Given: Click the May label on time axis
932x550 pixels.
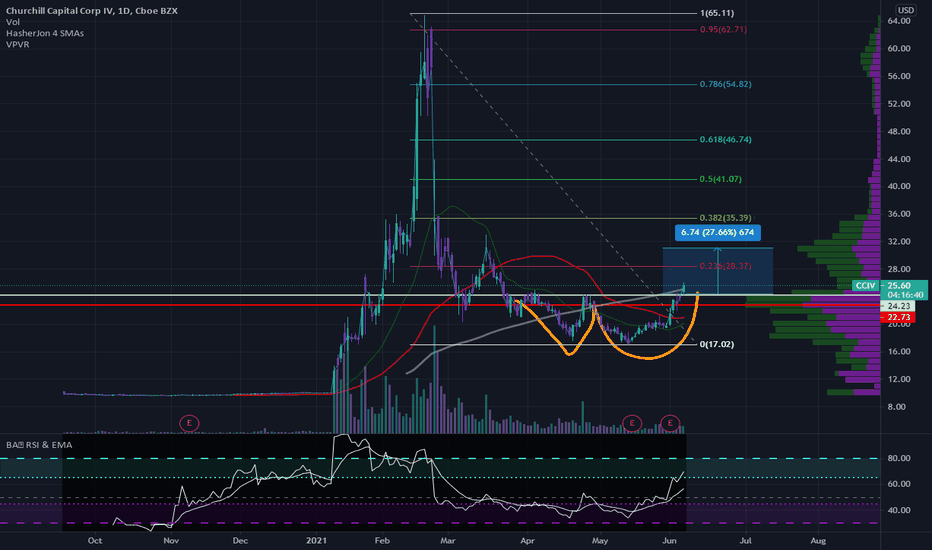Looking at the screenshot, I should click(600, 540).
